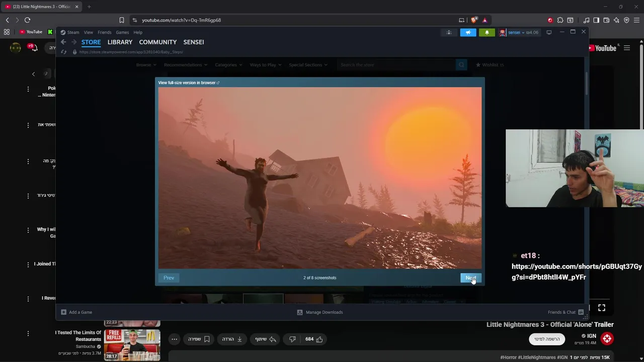Go back in the browser toolbar
The width and height of the screenshot is (644, 362).
point(7,20)
